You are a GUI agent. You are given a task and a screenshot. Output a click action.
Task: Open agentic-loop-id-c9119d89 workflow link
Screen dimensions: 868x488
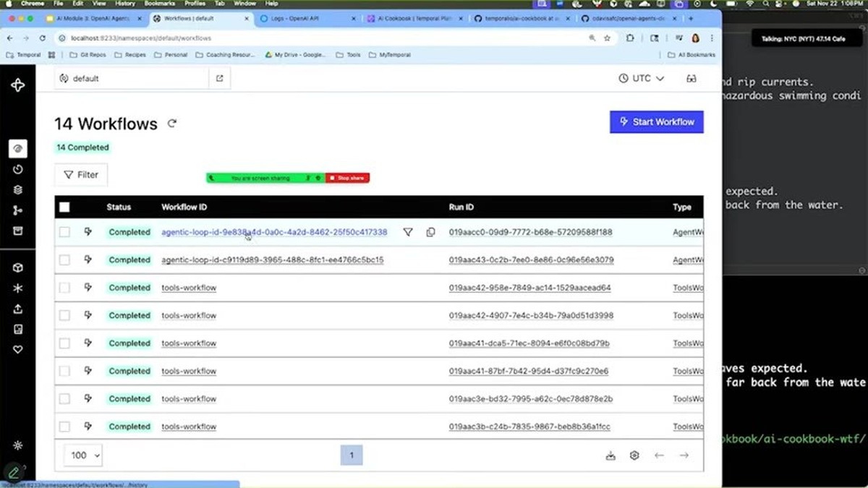(273, 260)
